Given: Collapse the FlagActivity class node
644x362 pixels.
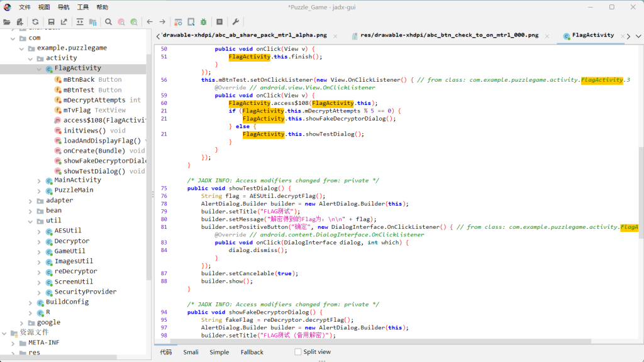Looking at the screenshot, I should (39, 68).
